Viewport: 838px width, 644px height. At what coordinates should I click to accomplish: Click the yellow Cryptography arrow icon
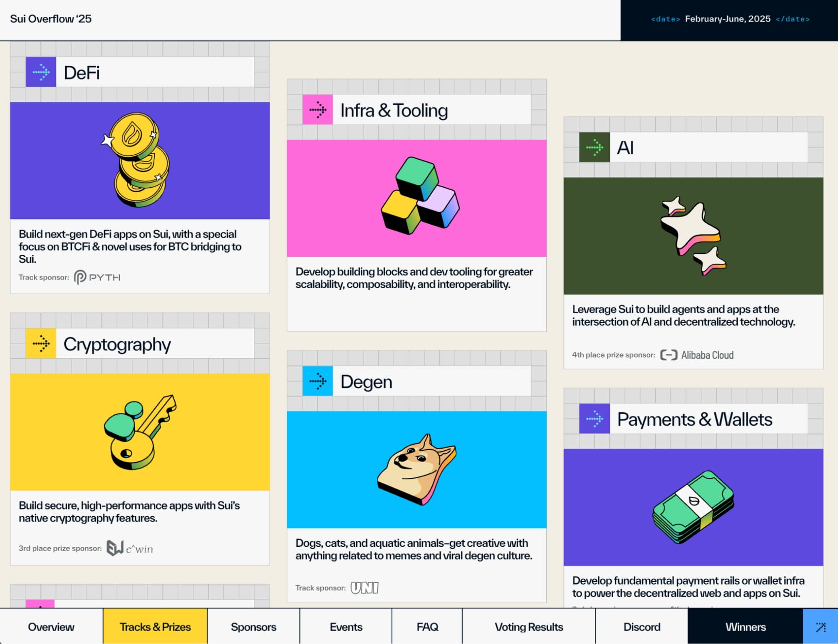click(x=41, y=344)
